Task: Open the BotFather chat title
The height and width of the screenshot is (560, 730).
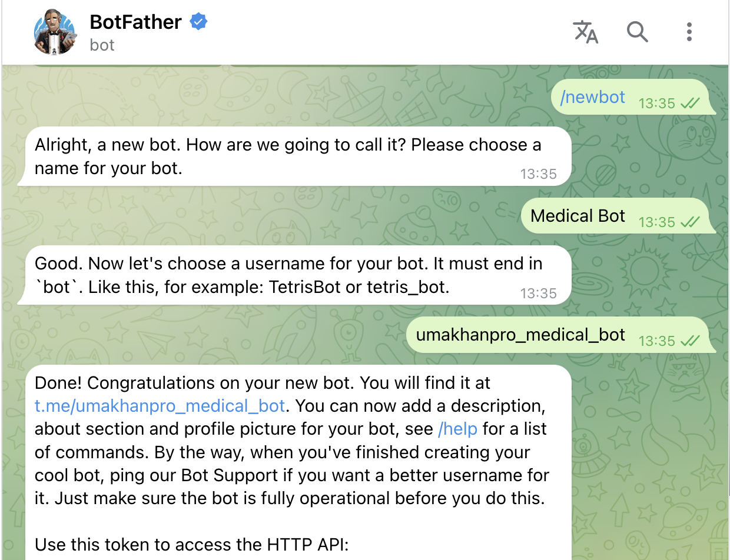Action: (x=135, y=22)
